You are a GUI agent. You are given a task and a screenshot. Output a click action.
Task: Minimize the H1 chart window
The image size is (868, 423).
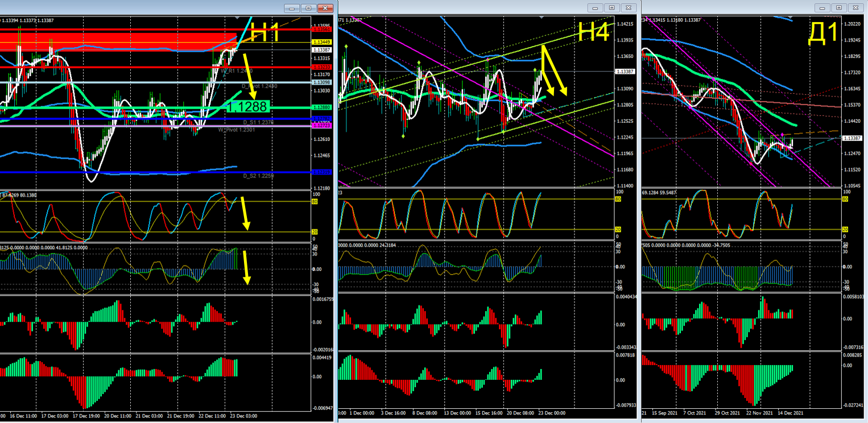pyautogui.click(x=292, y=8)
